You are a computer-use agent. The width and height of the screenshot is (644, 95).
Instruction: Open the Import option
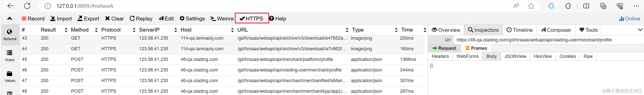pos(61,19)
